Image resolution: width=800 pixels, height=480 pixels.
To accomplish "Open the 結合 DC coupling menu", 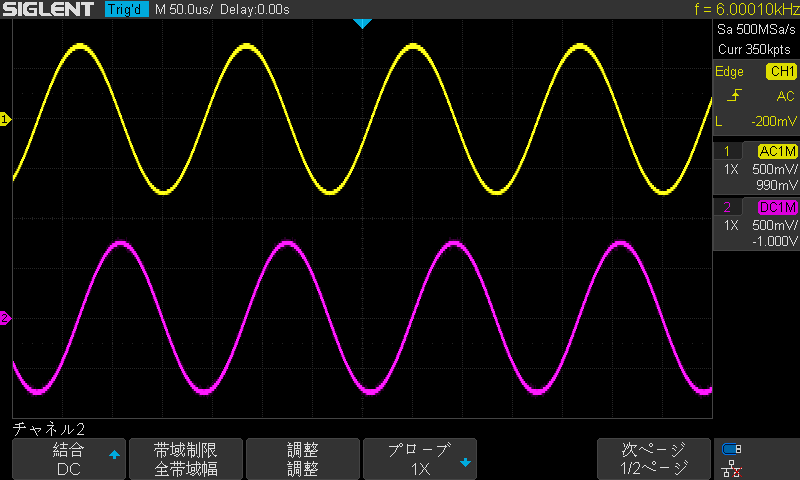I will click(69, 459).
